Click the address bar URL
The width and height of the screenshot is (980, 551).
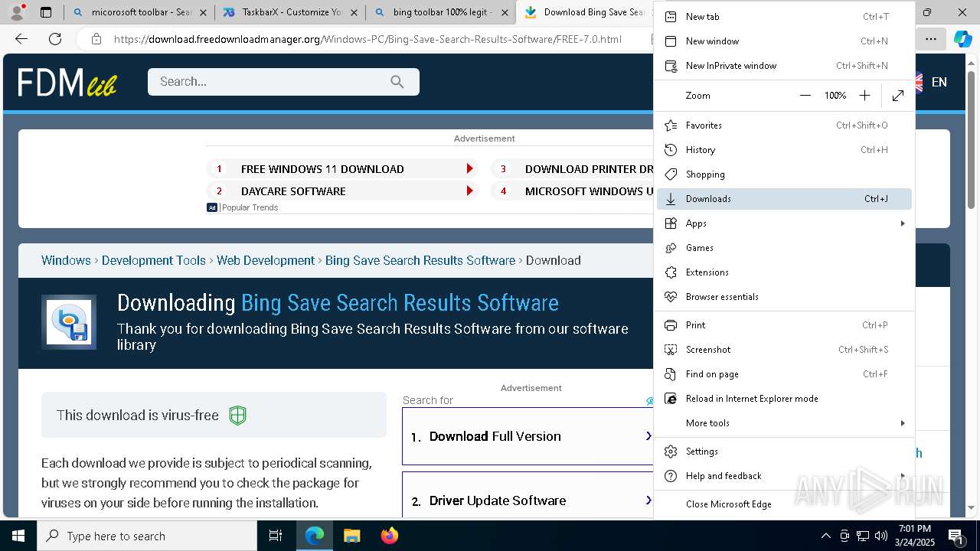(367, 39)
